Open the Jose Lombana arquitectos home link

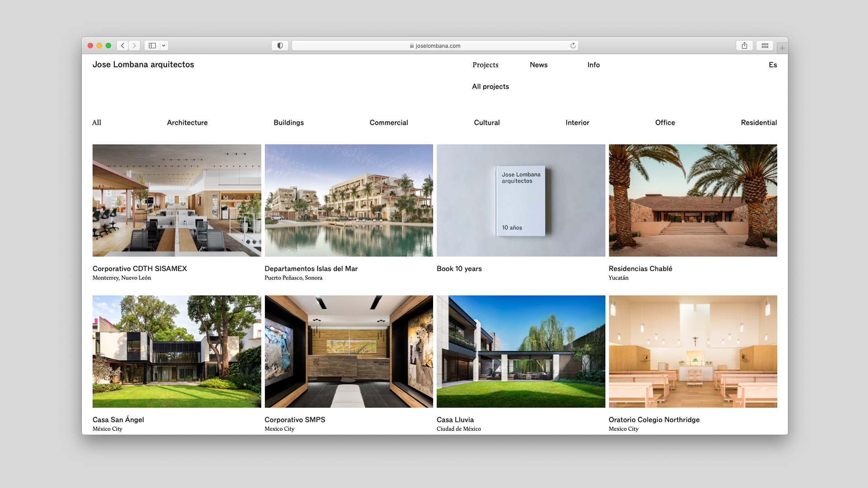click(x=143, y=65)
